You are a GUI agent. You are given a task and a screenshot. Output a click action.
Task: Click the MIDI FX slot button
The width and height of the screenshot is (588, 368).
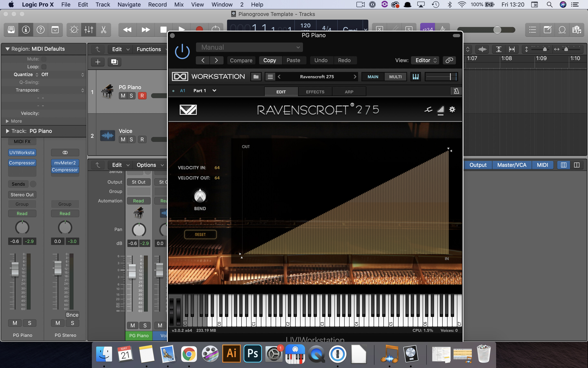22,141
